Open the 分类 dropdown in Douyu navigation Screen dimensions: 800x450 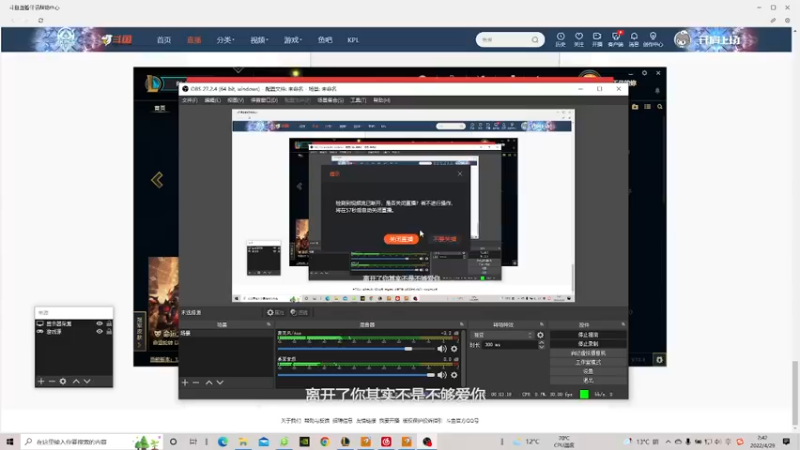pyautogui.click(x=225, y=40)
